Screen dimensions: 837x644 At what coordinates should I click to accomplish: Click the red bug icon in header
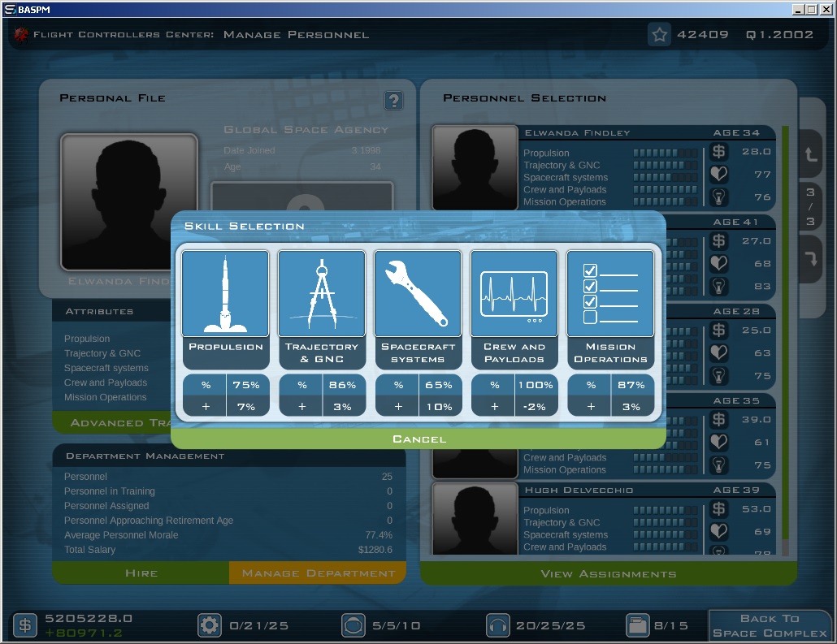coord(21,35)
